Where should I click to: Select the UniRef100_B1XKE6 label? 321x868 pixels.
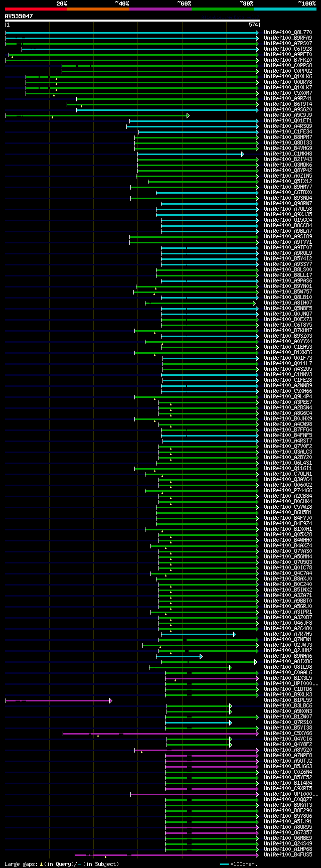(288, 353)
